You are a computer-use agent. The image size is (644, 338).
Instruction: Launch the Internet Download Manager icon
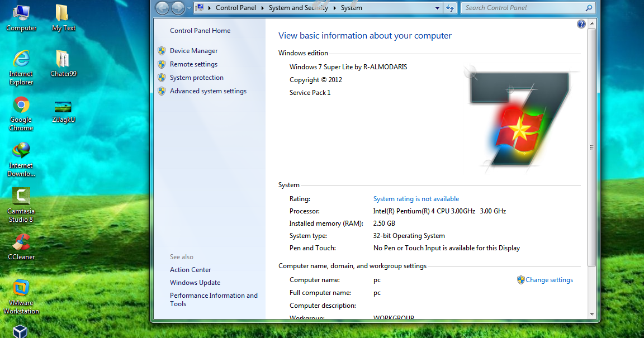(x=21, y=159)
